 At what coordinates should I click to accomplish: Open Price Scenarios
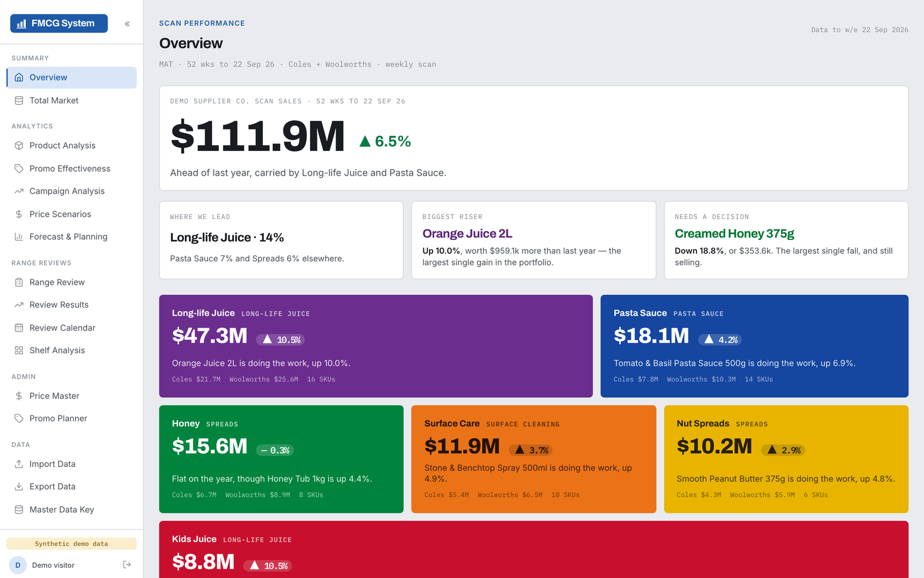72,214
